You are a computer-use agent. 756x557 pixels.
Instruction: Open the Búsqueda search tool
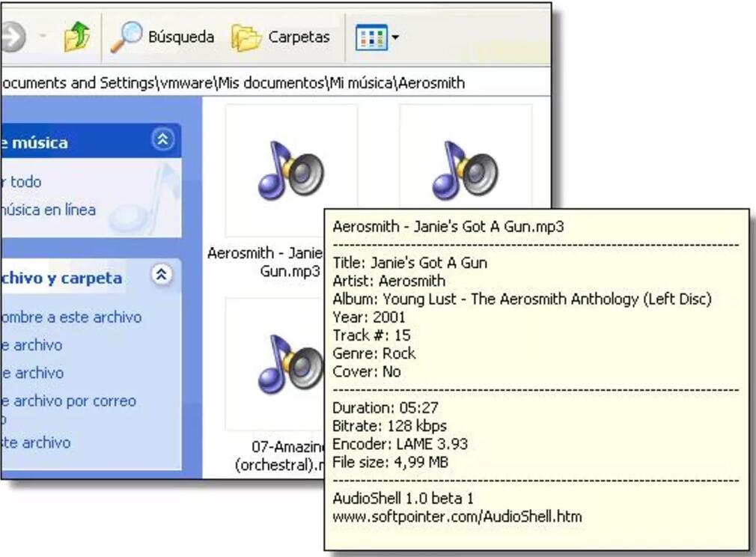[x=162, y=37]
